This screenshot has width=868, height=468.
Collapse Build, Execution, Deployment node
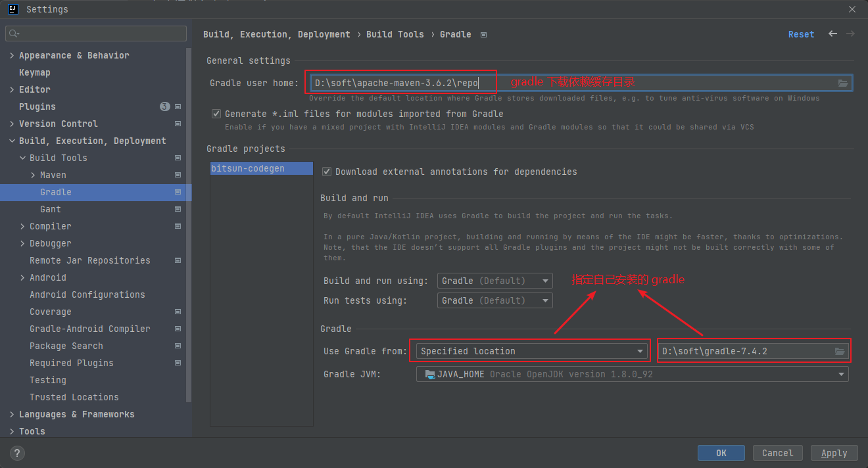(x=12, y=141)
